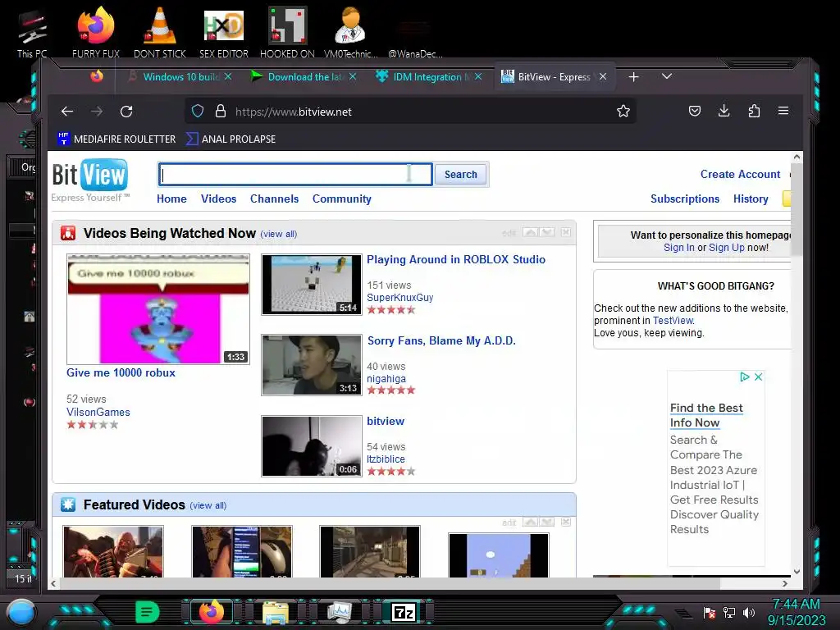Open the Videos nav link
This screenshot has width=840, height=630.
(x=218, y=199)
